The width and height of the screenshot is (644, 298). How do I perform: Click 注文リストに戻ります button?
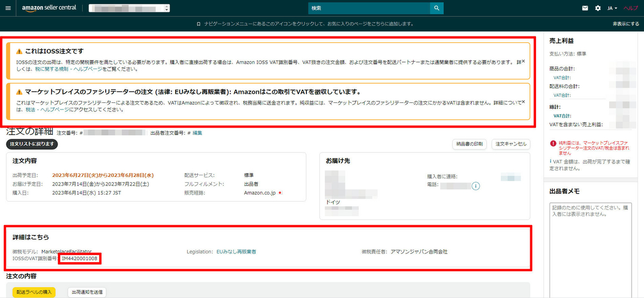tap(32, 144)
